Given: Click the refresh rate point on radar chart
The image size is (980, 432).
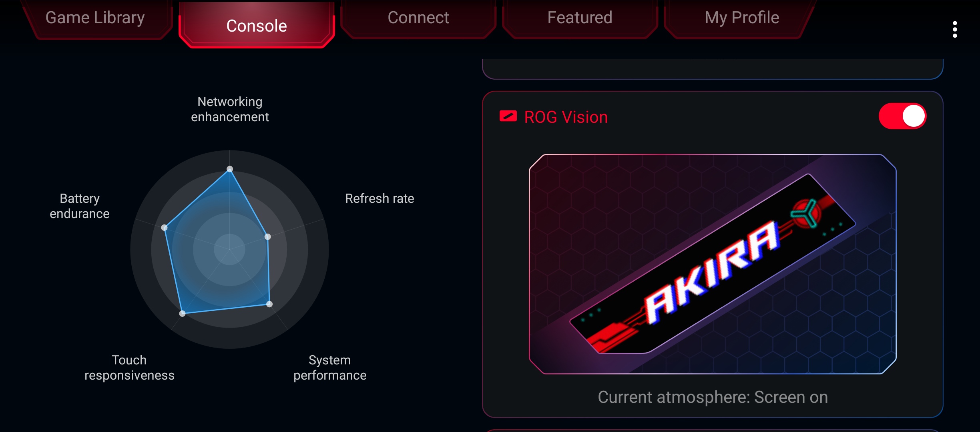Looking at the screenshot, I should [x=268, y=237].
